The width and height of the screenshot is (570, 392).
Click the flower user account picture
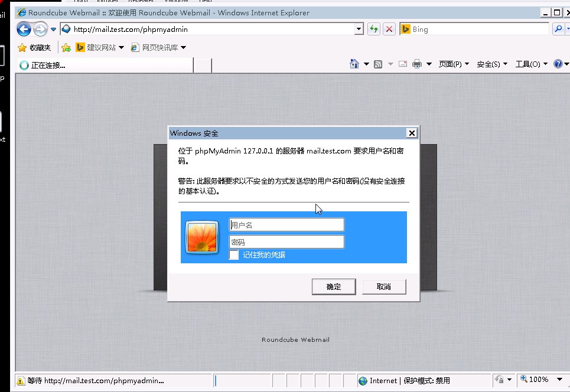click(x=202, y=237)
